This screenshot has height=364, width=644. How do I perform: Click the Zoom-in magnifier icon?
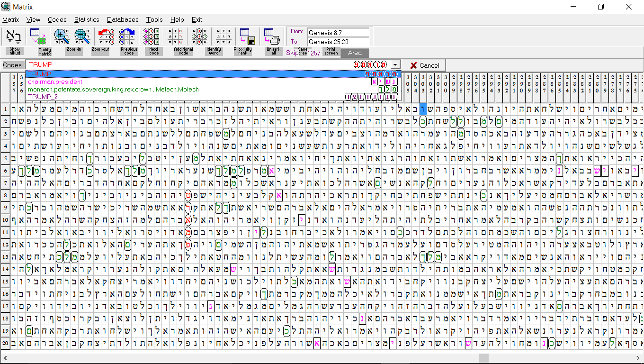coord(61,37)
